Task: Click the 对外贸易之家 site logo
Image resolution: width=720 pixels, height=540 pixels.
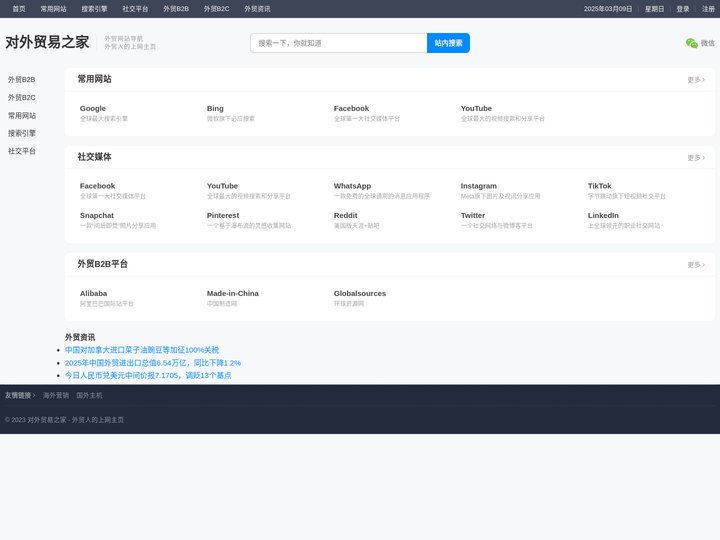Action: [x=47, y=42]
